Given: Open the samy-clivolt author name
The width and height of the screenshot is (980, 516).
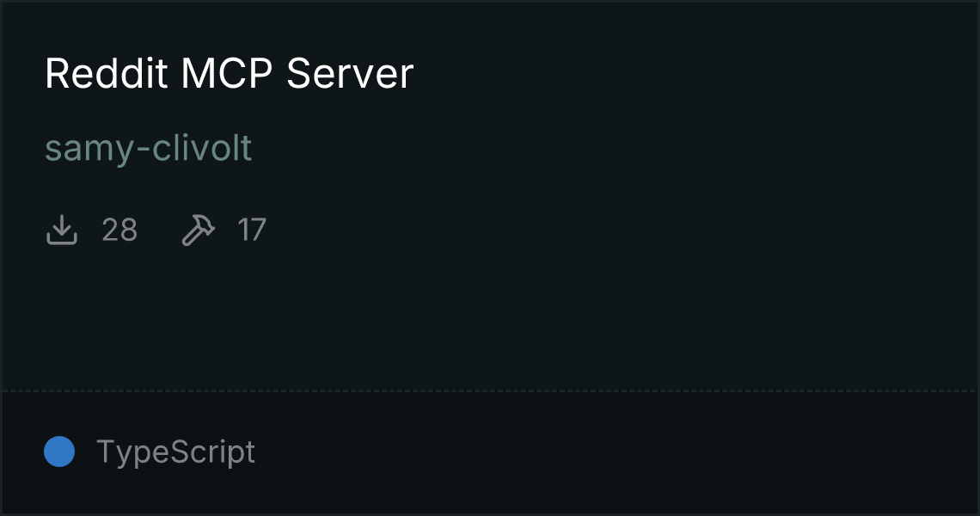Looking at the screenshot, I should tap(148, 149).
